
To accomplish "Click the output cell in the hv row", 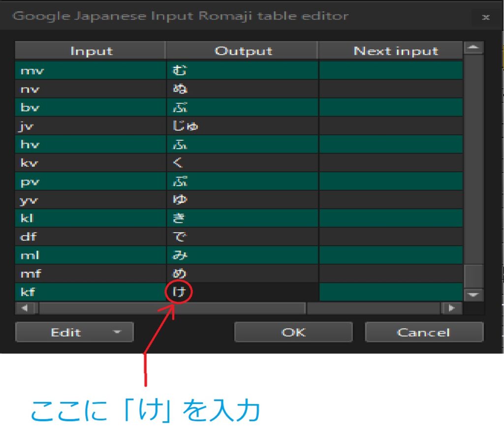I will click(243, 144).
